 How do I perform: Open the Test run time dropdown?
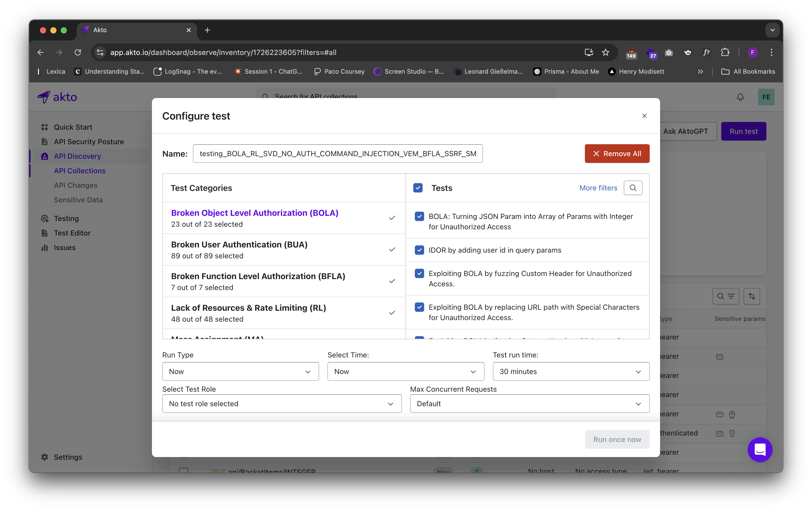click(x=571, y=371)
